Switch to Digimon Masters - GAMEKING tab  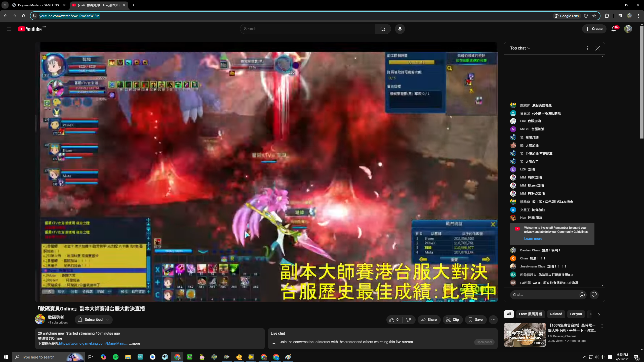pos(38,5)
